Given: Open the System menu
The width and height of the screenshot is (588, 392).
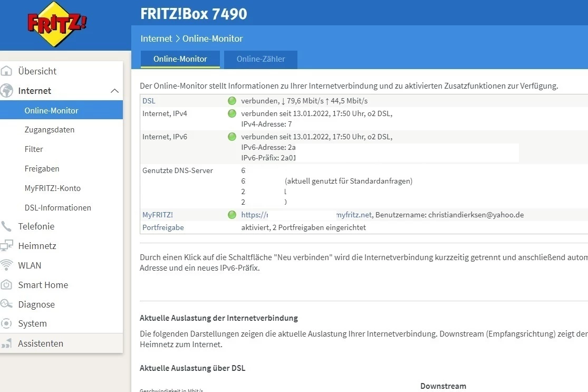Looking at the screenshot, I should [33, 323].
